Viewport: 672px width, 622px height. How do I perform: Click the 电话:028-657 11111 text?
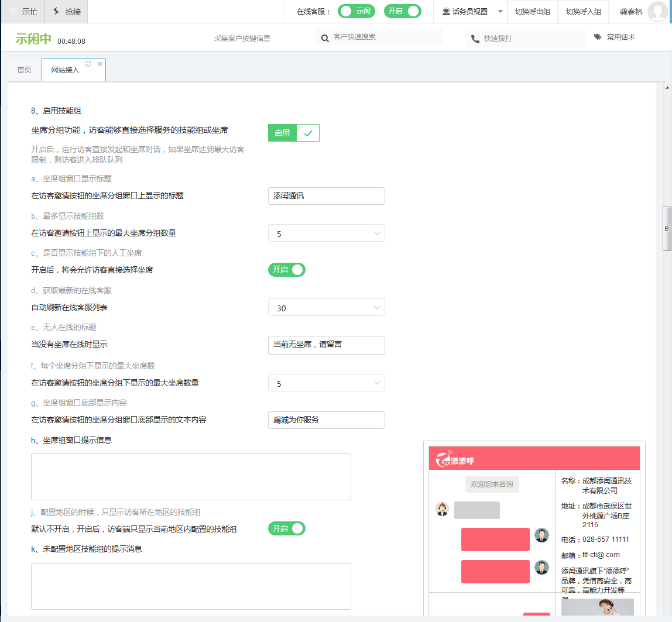coord(595,539)
